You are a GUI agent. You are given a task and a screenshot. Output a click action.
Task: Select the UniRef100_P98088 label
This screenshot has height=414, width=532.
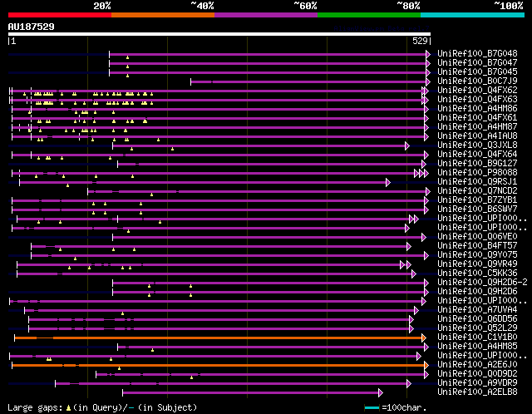(477, 173)
